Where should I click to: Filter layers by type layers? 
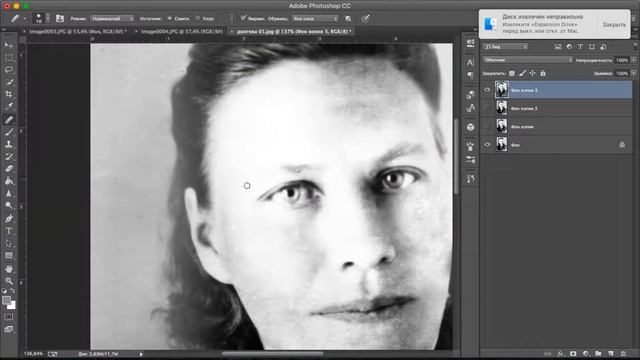[x=580, y=47]
